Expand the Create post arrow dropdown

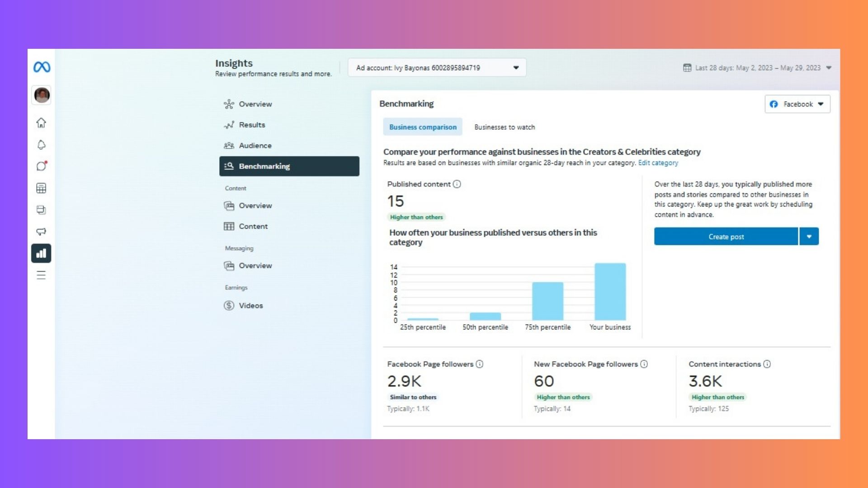809,237
